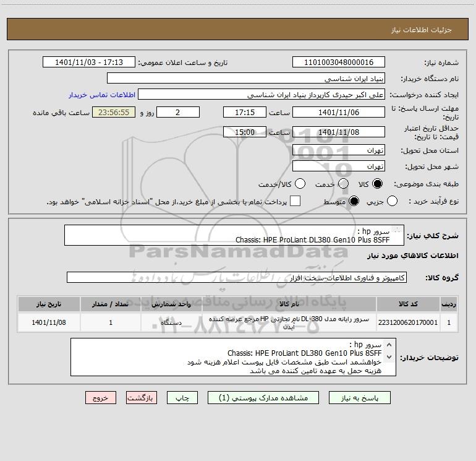Click the ایجاد کننده درخواست field
This screenshot has height=461, width=476.
tap(261, 95)
